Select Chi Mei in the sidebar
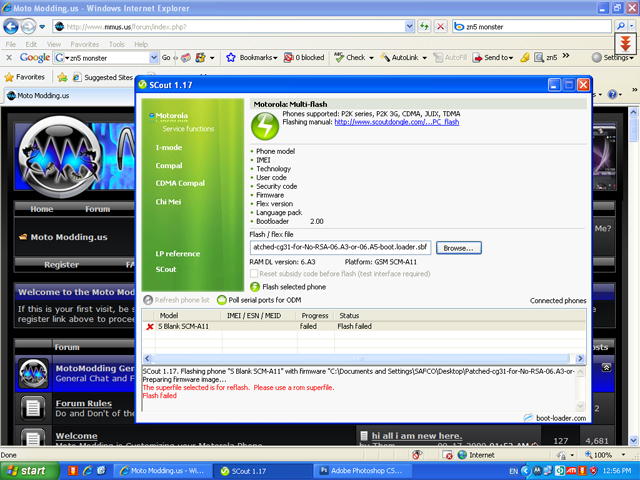Image resolution: width=640 pixels, height=480 pixels. [168, 202]
